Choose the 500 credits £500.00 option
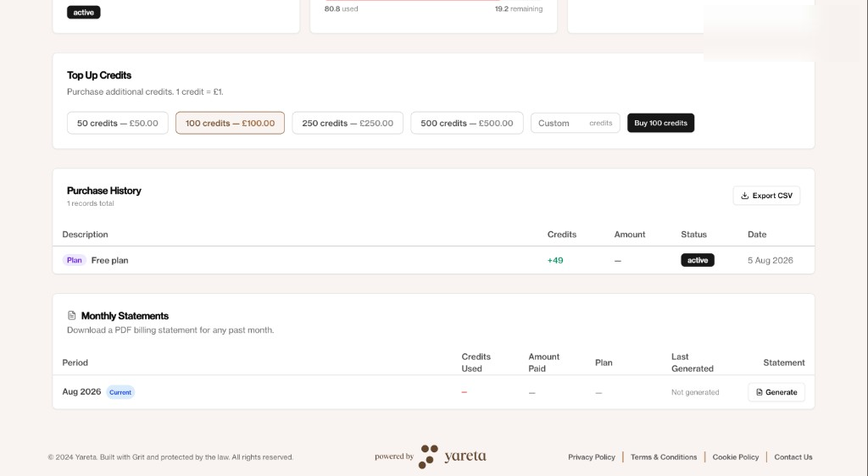868x476 pixels. 467,123
